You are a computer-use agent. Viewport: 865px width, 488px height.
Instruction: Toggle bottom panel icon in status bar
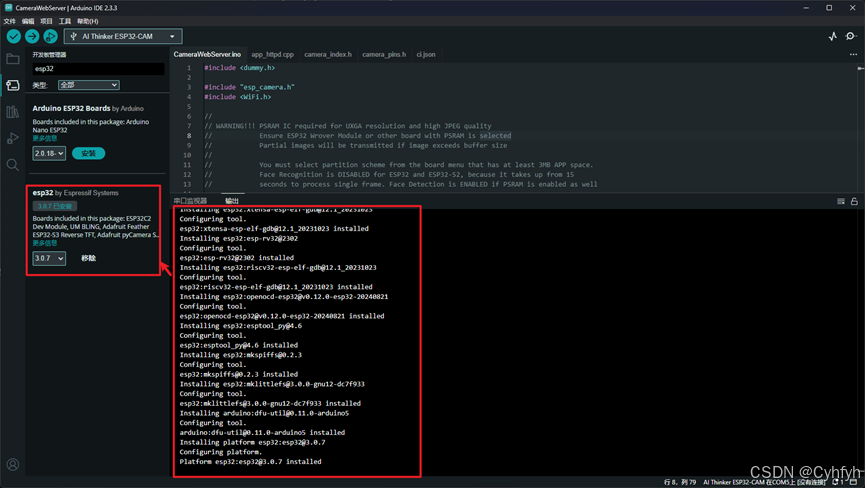pyautogui.click(x=853, y=482)
